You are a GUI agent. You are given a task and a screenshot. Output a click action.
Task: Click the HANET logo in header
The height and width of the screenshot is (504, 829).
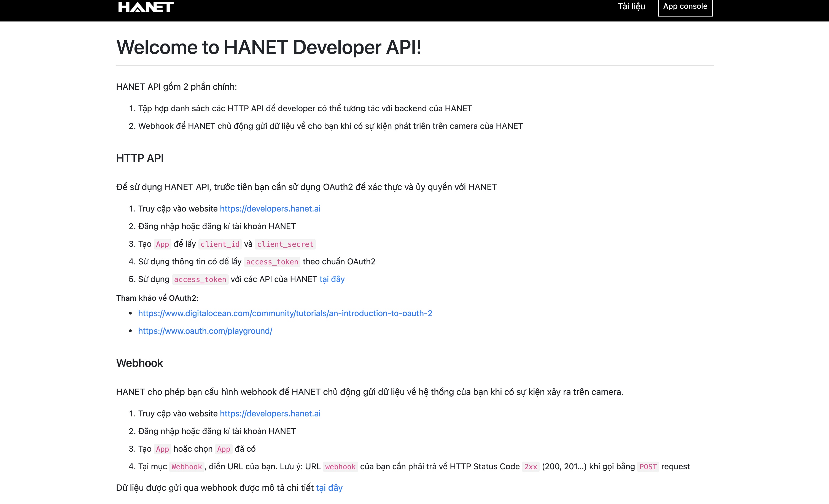pyautogui.click(x=146, y=7)
